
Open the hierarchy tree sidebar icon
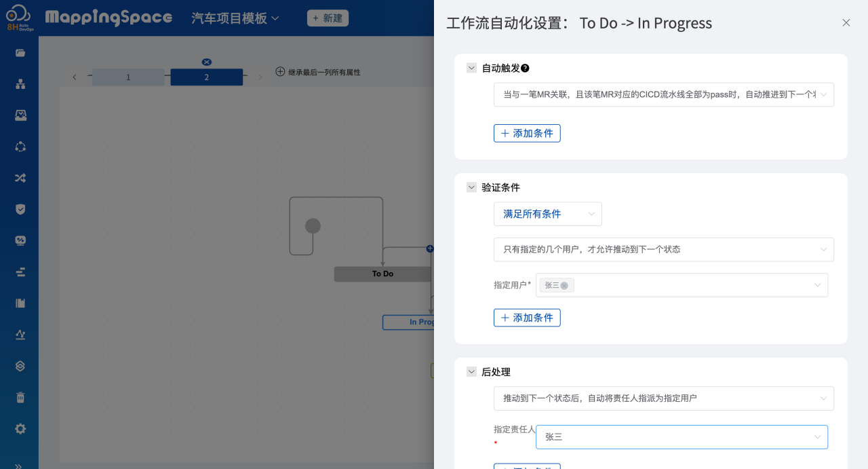[20, 84]
